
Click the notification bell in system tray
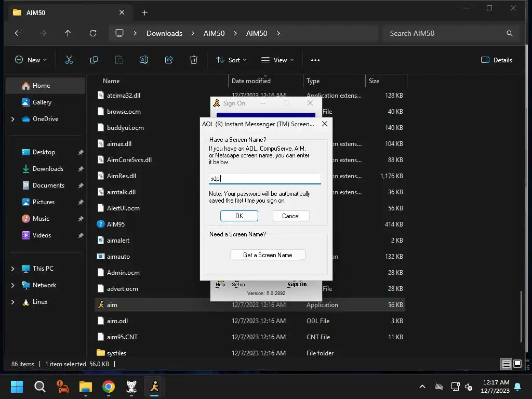point(518,387)
